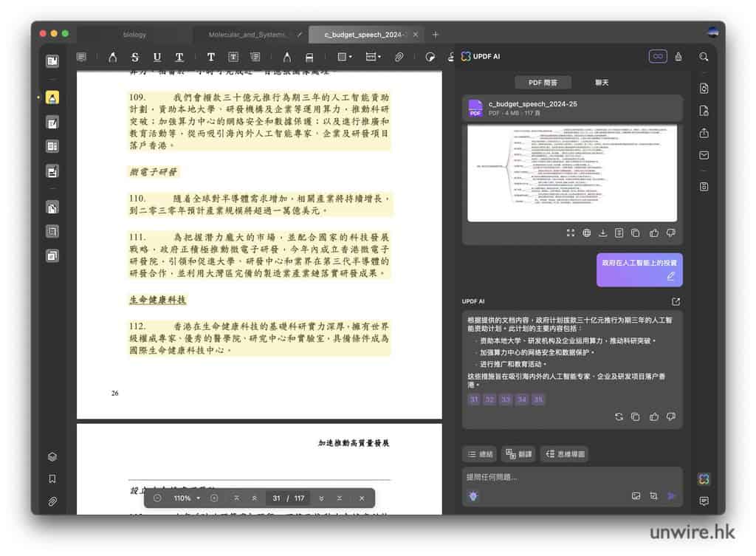Open the search magnifier icon
Image resolution: width=756 pixels, height=556 pixels.
click(x=704, y=57)
